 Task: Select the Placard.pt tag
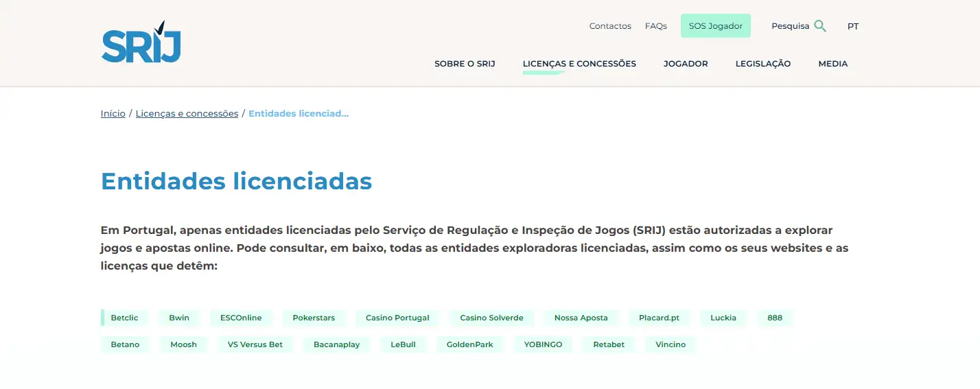pyautogui.click(x=659, y=318)
